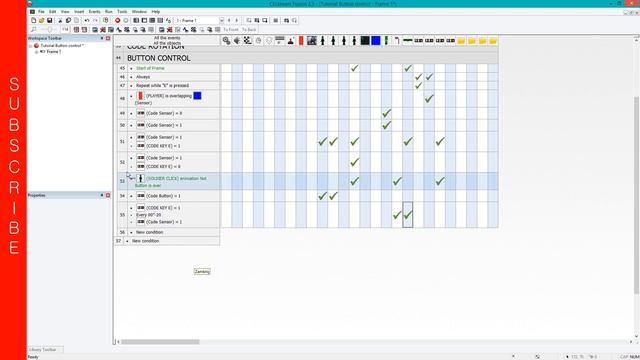The image size is (640, 360).
Task: Open the Workspace Toolbar panel options arrow
Action: click(x=102, y=38)
